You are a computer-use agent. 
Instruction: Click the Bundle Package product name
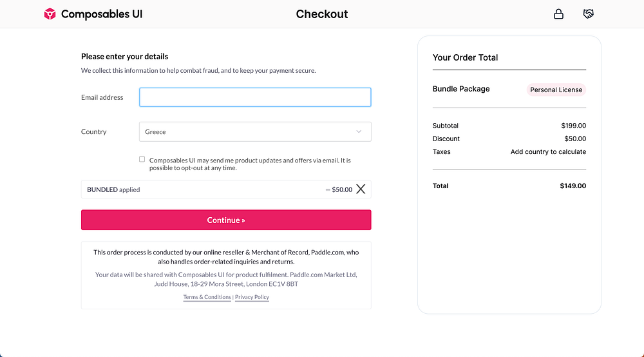(461, 89)
